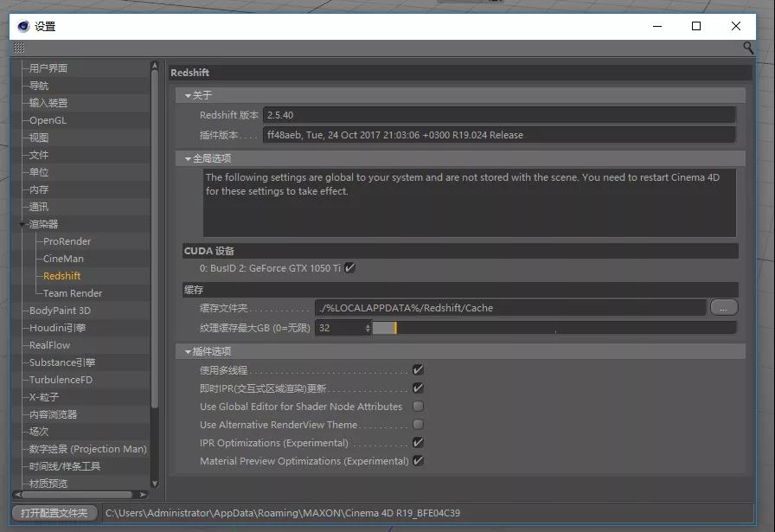
Task: Click the scroll up arrow in category list
Action: [155, 65]
